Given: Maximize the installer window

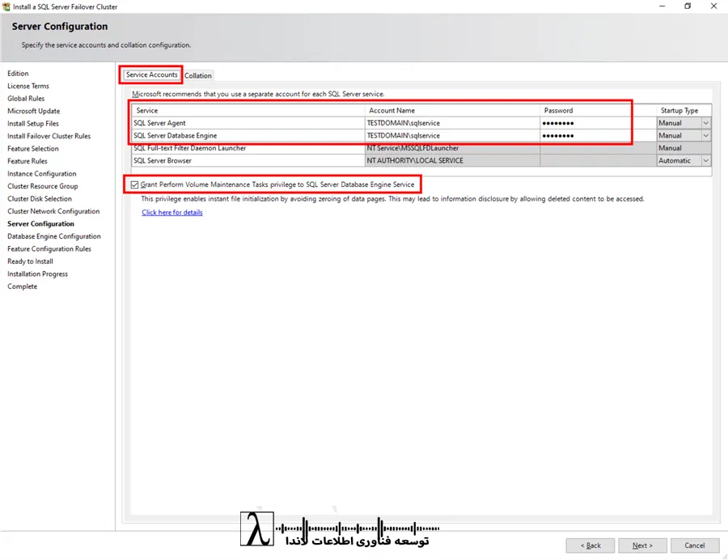Looking at the screenshot, I should (688, 6).
